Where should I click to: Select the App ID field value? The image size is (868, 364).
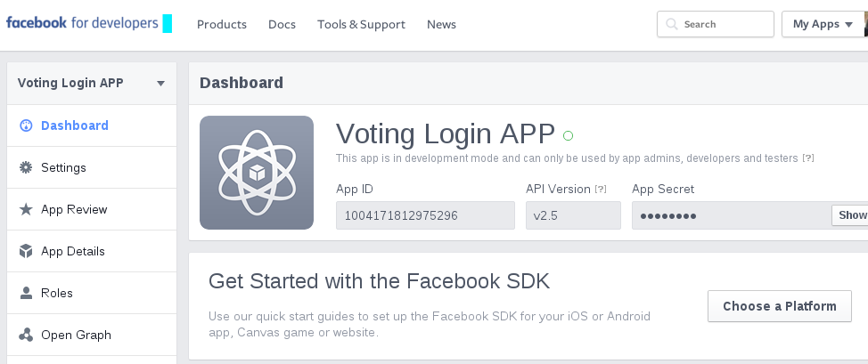click(425, 215)
